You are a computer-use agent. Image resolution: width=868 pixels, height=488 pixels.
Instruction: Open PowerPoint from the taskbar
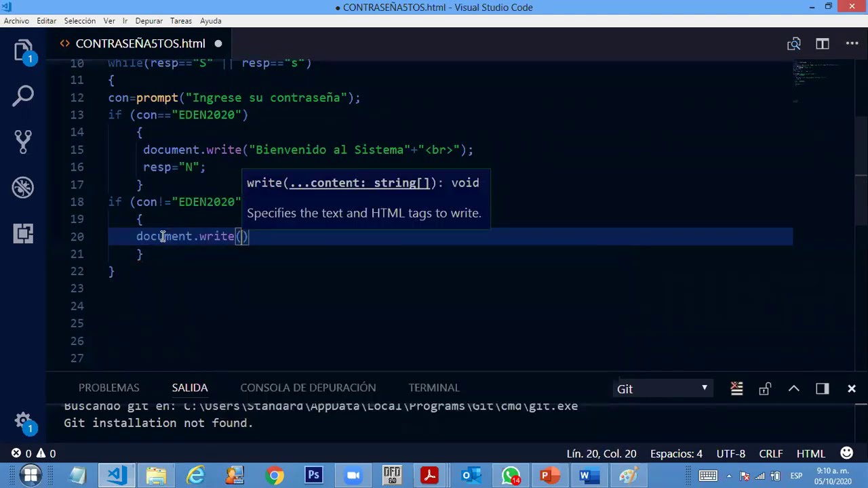[549, 475]
